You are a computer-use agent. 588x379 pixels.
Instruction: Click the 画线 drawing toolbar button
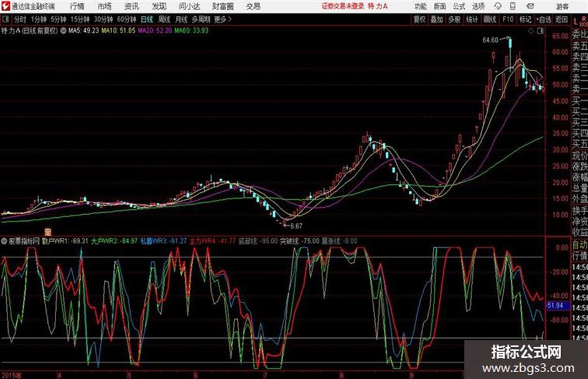[490, 19]
